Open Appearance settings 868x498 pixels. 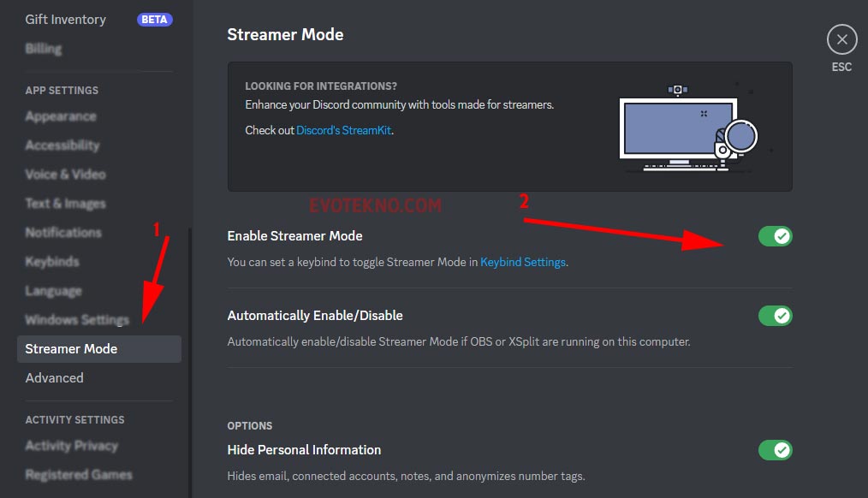[61, 116]
